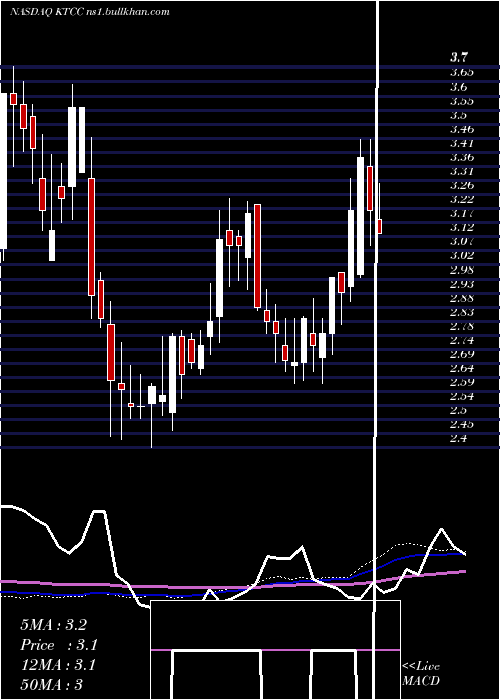Click the 50MA : 3 readout

pos(51,685)
